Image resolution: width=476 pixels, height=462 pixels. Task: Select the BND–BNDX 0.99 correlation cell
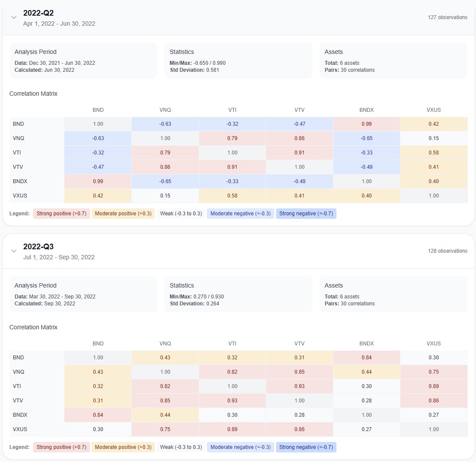pos(366,124)
